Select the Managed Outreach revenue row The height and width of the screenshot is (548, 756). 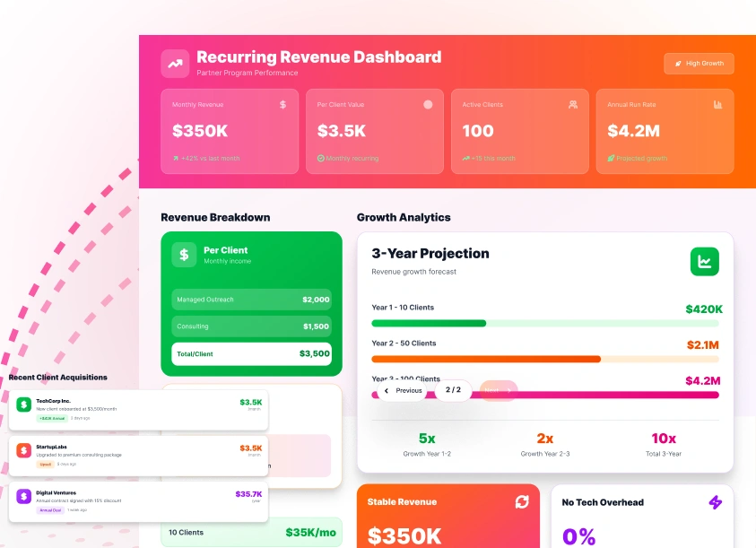251,300
